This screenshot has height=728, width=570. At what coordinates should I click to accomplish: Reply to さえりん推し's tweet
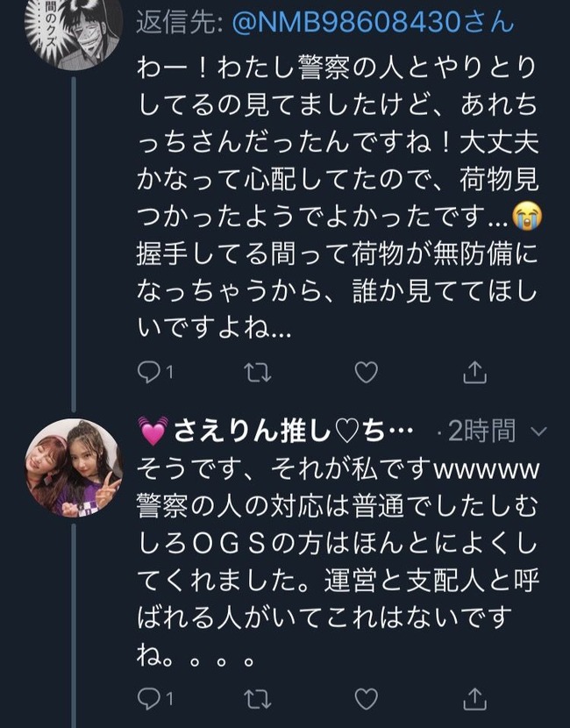tap(148, 699)
